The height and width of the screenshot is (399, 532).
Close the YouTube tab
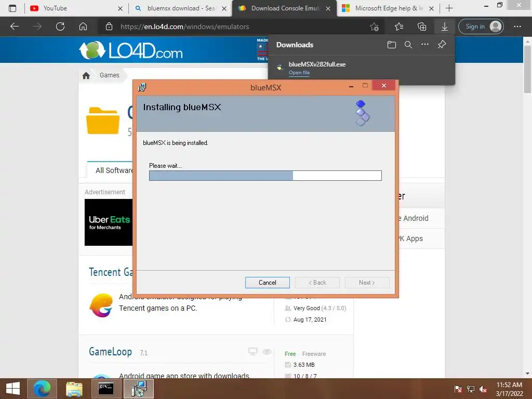pyautogui.click(x=120, y=8)
